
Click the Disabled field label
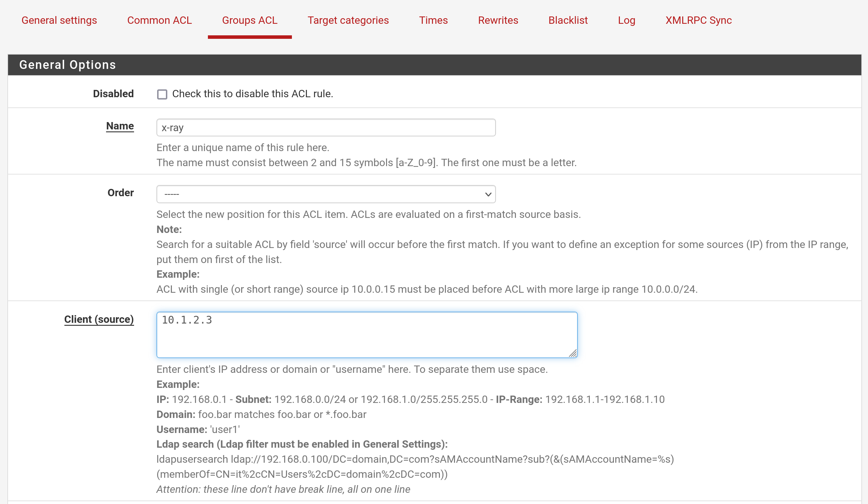(113, 94)
